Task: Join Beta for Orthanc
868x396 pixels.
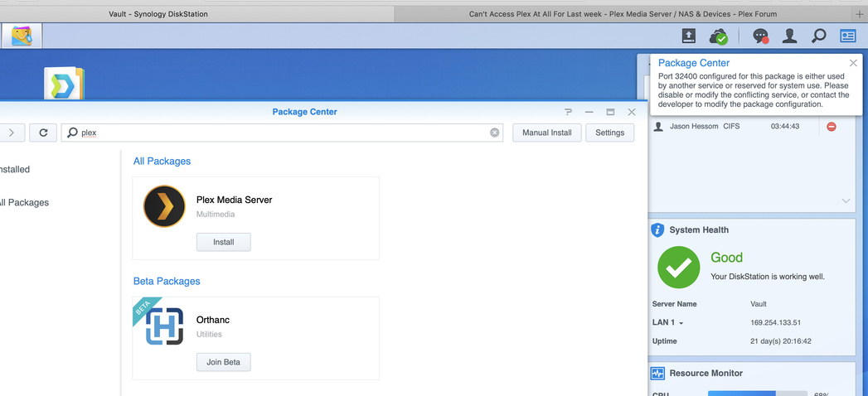Action: point(224,362)
